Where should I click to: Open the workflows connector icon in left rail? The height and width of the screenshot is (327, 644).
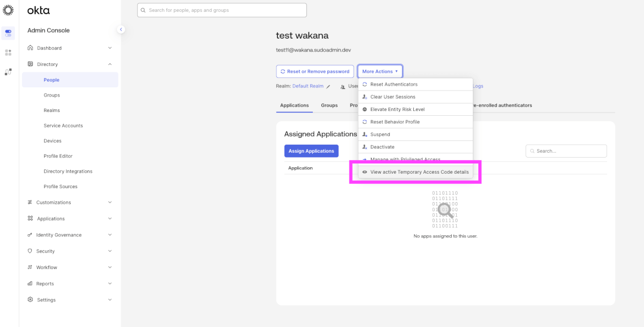8,72
